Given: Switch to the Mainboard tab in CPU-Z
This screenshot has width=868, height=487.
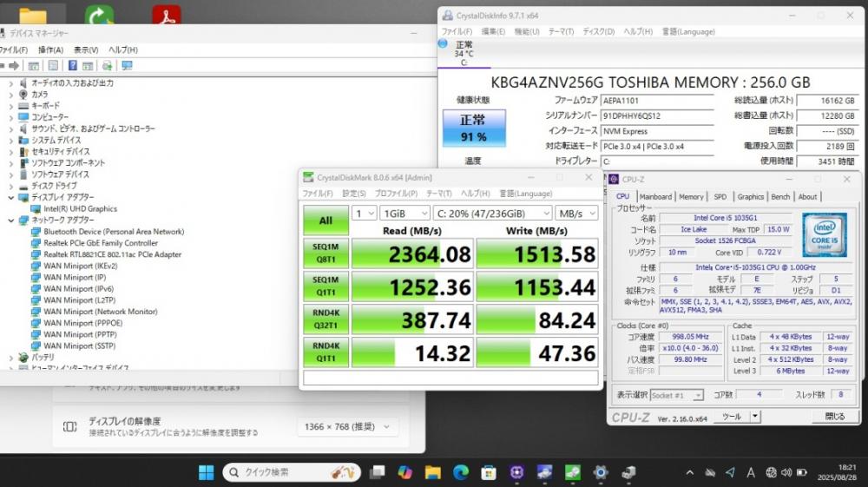Looking at the screenshot, I should click(655, 196).
